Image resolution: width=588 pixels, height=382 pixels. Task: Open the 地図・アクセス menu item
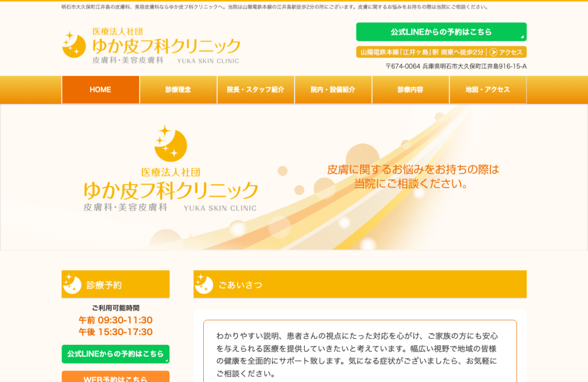(x=488, y=89)
